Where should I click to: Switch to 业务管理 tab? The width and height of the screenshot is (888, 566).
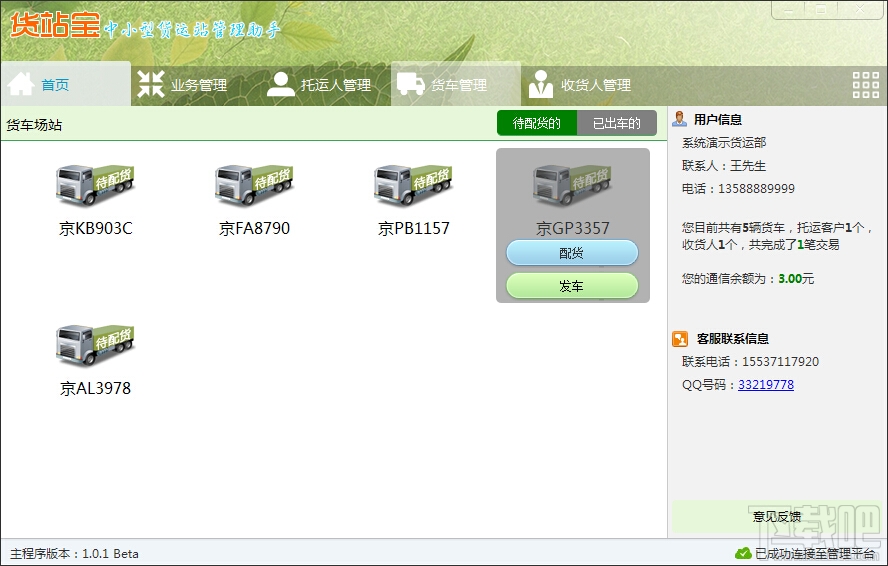[195, 84]
